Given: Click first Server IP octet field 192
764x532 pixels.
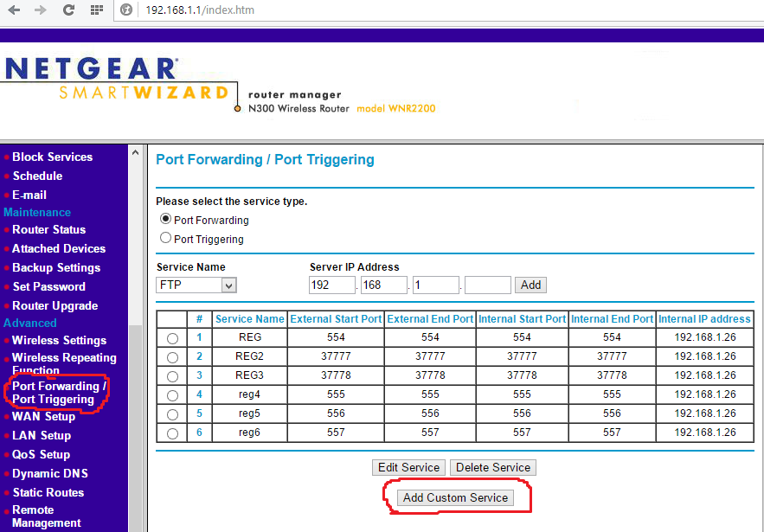Looking at the screenshot, I should (x=331, y=285).
